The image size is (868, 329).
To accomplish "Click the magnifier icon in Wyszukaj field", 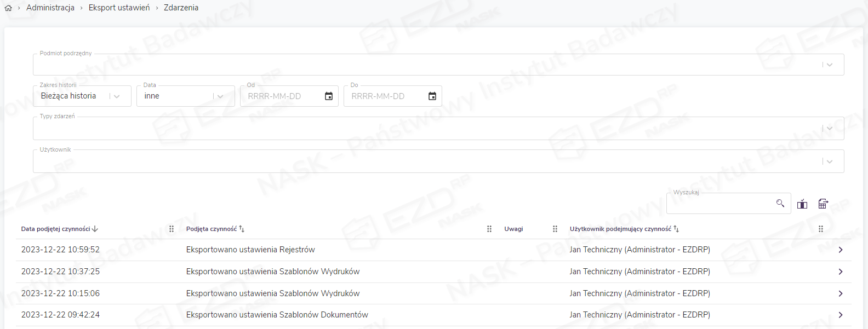I will [780, 204].
